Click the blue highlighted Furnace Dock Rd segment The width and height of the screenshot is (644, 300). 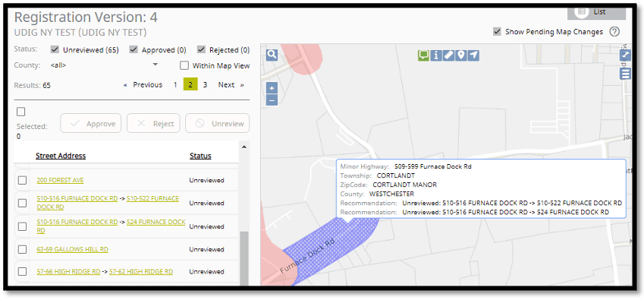click(331, 250)
